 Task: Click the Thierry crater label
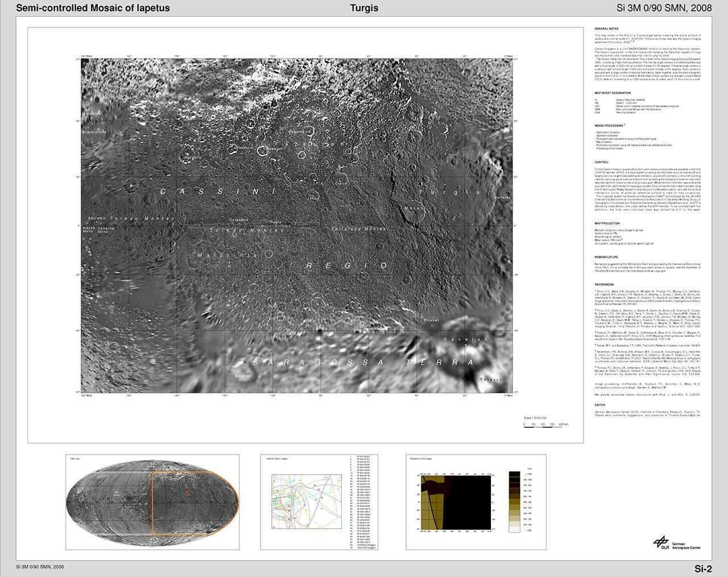pyautogui.click(x=490, y=380)
